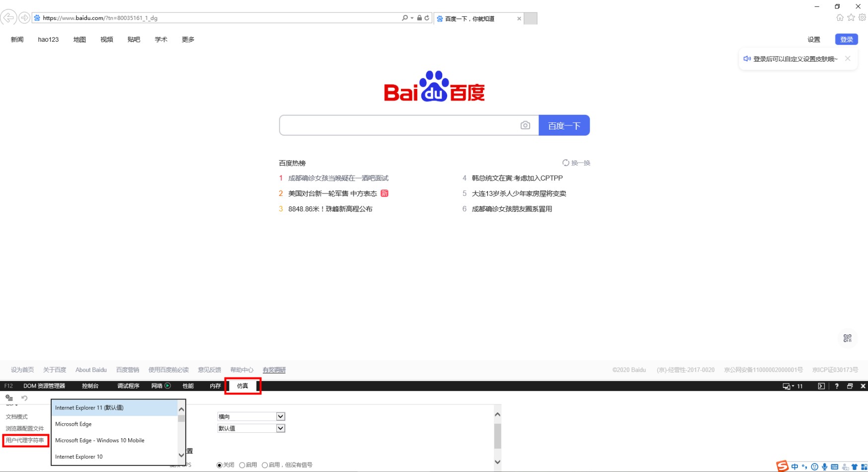This screenshot has height=472, width=868.
Task: Click the 用户代理字符串 label
Action: click(x=25, y=440)
